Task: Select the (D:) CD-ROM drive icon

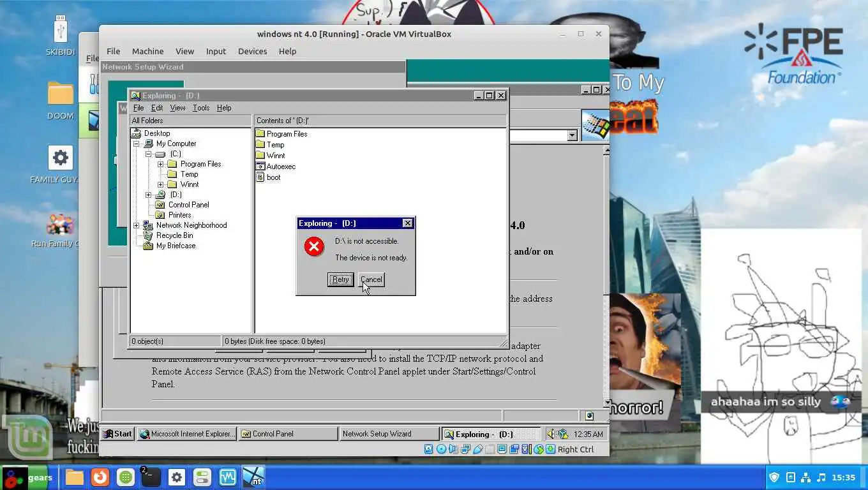Action: coord(160,195)
